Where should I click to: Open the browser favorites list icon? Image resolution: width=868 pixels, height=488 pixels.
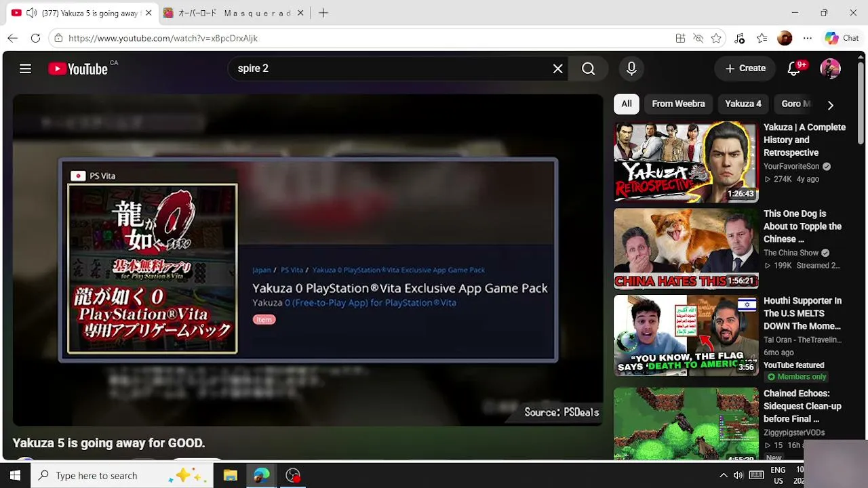[762, 39]
